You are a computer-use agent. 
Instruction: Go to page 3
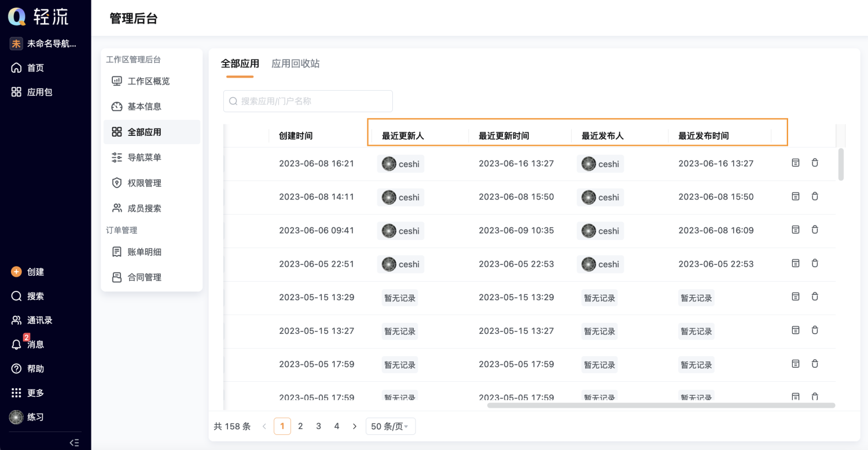[x=318, y=427]
